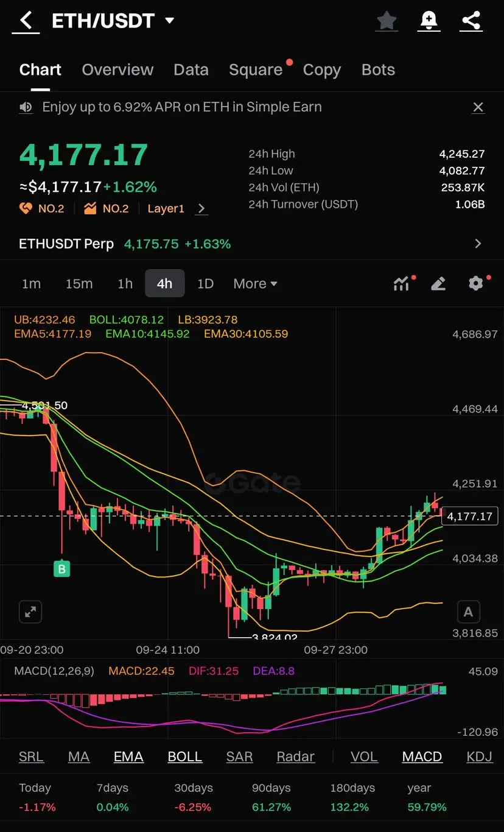Open the Layer1 category tag

pos(166,208)
